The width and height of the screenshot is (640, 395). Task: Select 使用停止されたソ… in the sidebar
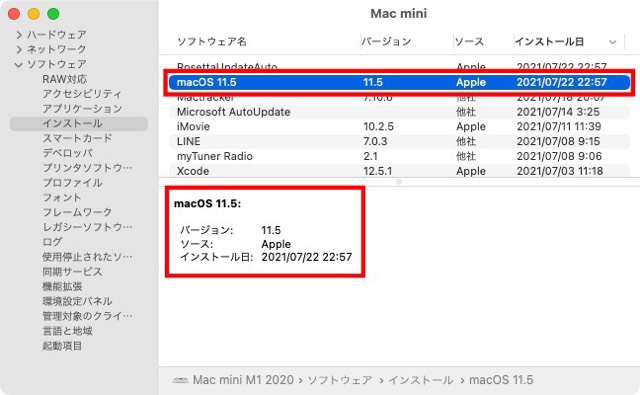tap(87, 257)
